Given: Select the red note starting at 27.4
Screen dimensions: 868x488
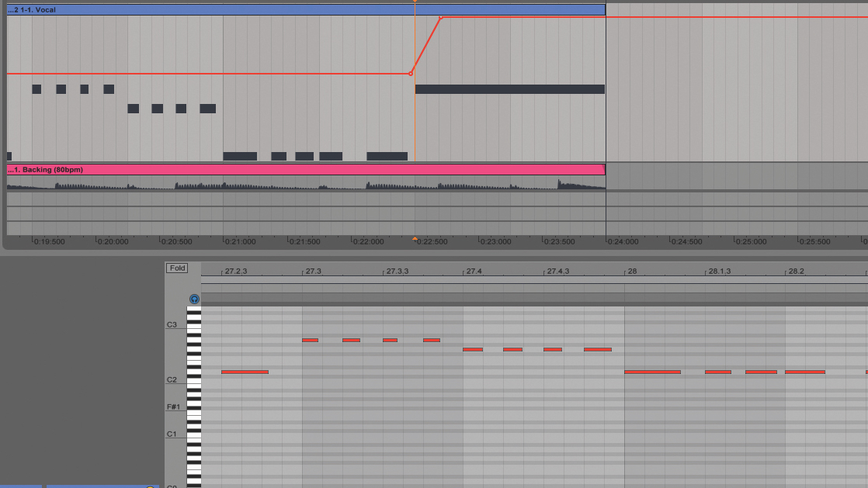Looking at the screenshot, I should pyautogui.click(x=473, y=350).
